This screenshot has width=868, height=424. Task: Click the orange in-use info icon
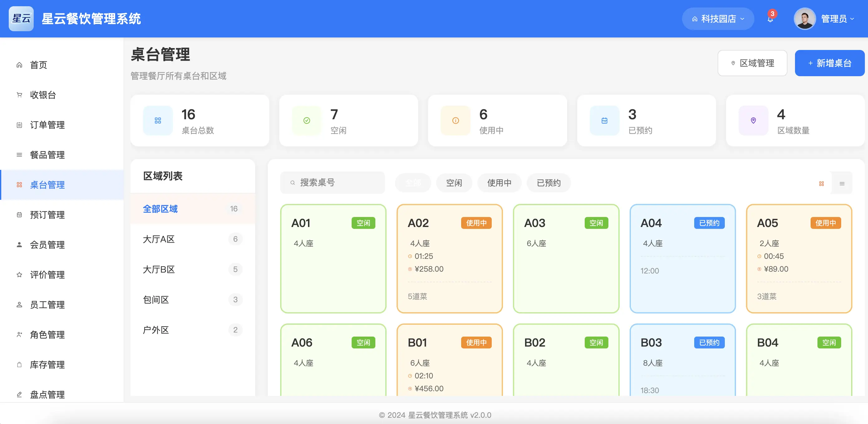[x=455, y=121]
